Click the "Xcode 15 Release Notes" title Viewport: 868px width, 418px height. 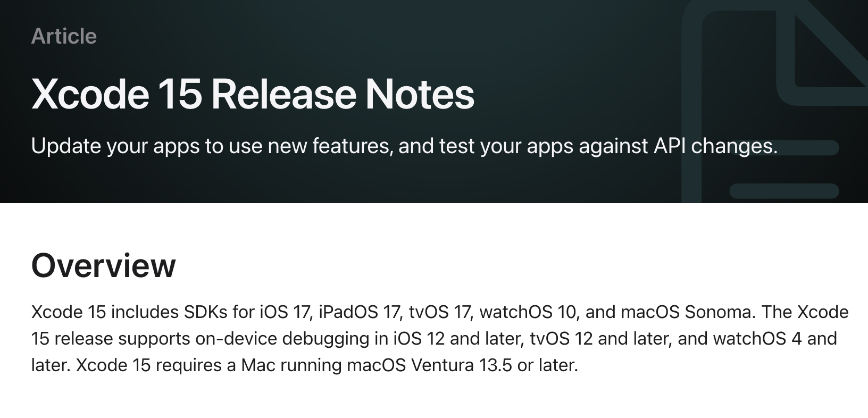click(x=253, y=94)
